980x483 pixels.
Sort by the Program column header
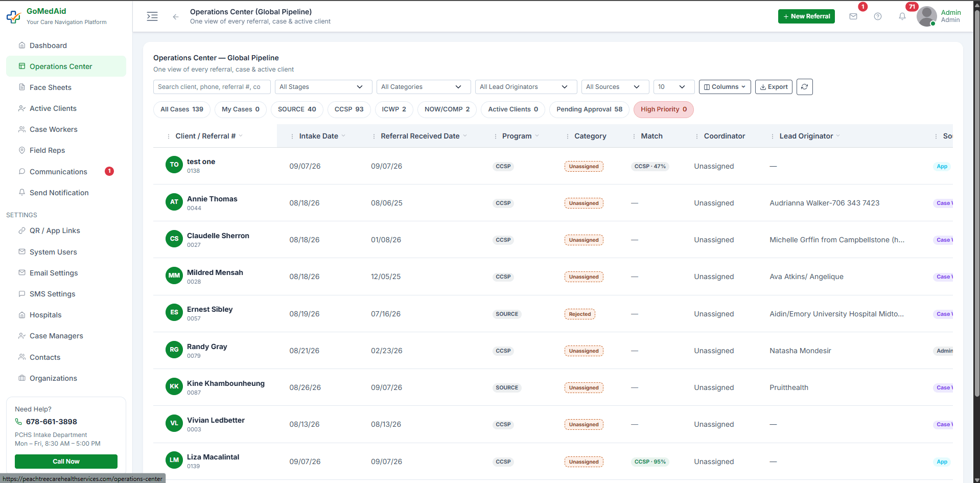tap(517, 136)
